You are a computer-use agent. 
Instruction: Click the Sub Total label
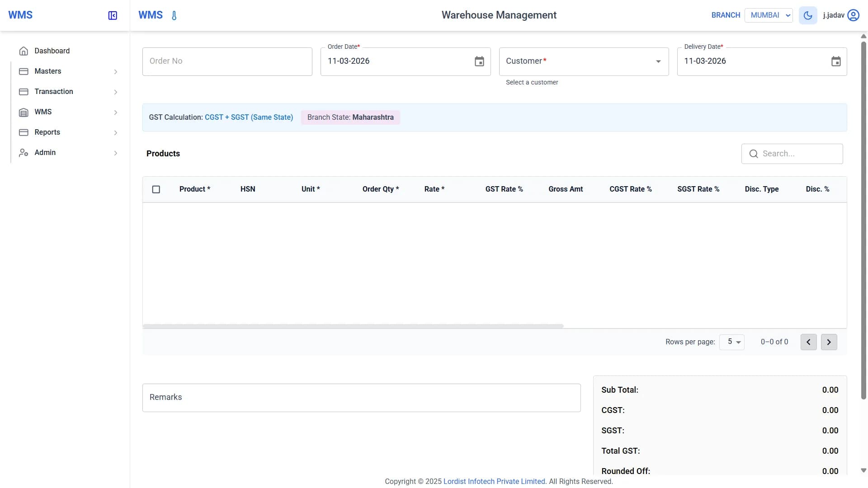620,390
